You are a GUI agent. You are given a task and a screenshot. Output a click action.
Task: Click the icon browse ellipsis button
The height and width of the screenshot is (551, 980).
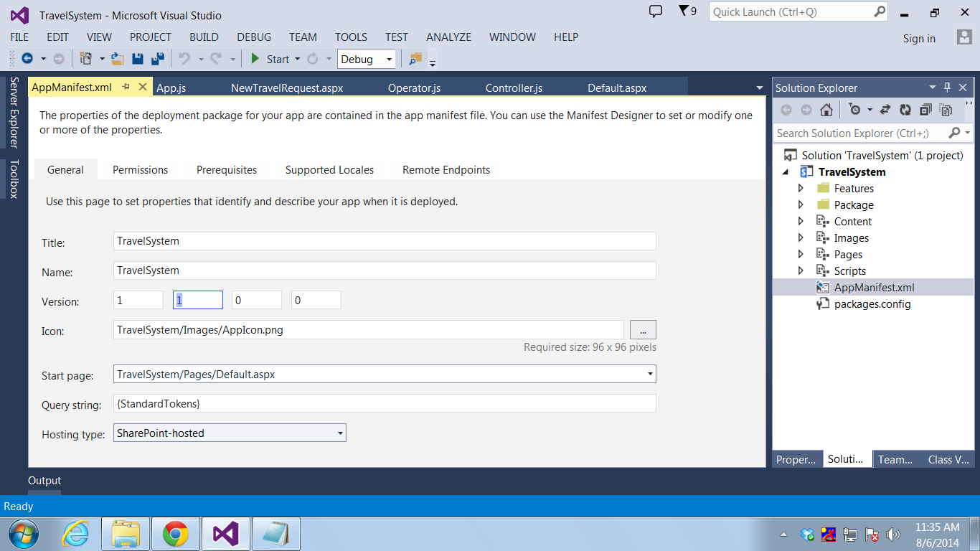click(643, 330)
